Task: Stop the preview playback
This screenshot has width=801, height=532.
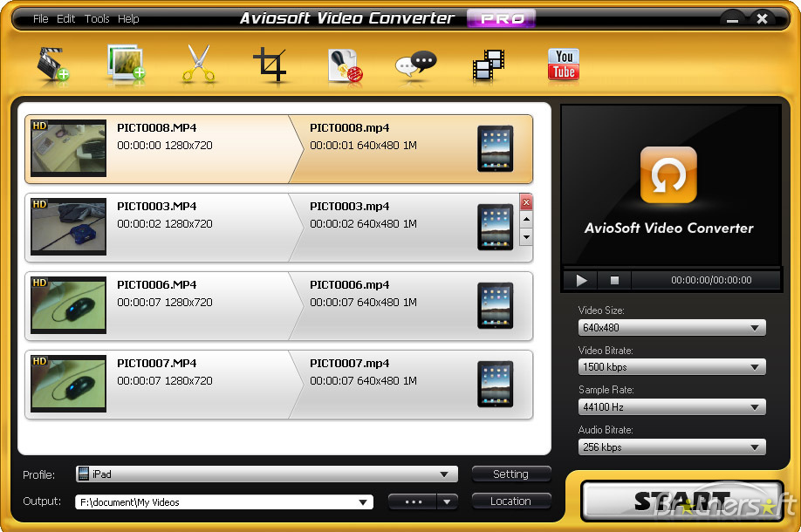Action: 614,280
